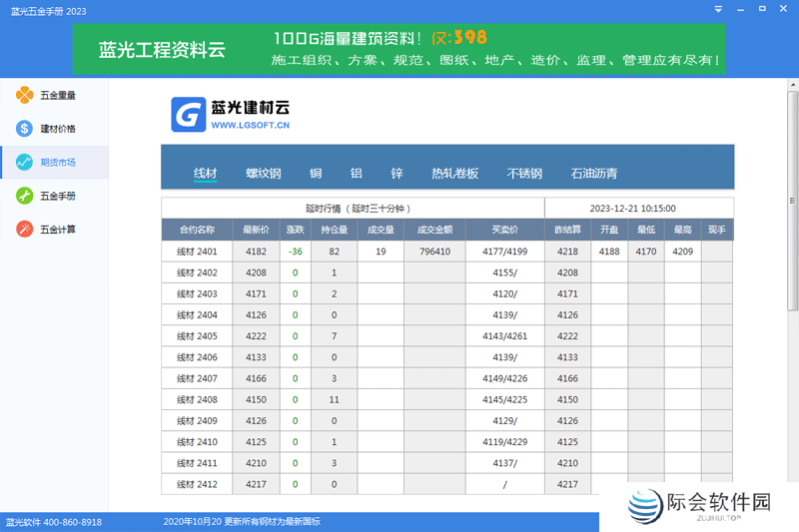
Task: Click the 成交量 column header
Action: (x=381, y=231)
